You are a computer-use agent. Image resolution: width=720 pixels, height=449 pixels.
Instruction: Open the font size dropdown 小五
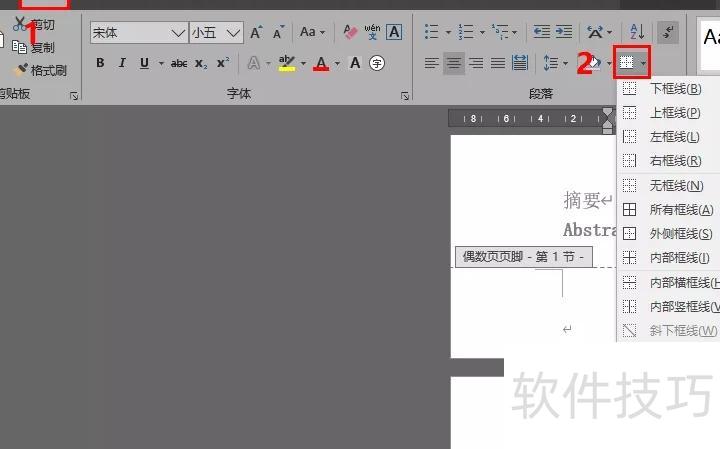coord(233,33)
